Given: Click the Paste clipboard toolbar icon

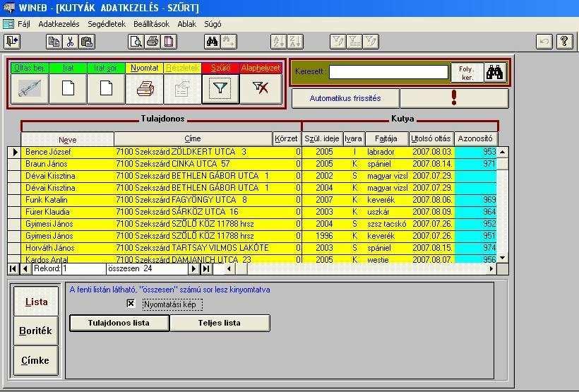Looking at the screenshot, I should (x=86, y=42).
